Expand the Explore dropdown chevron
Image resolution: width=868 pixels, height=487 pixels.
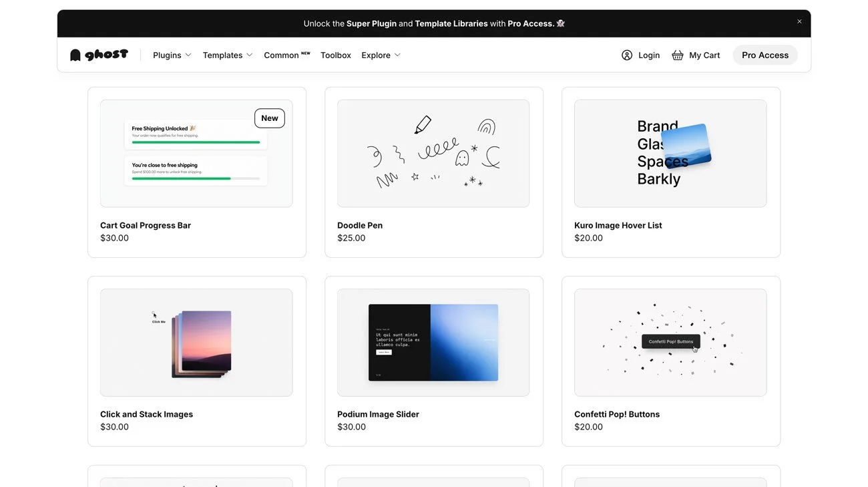click(x=397, y=55)
